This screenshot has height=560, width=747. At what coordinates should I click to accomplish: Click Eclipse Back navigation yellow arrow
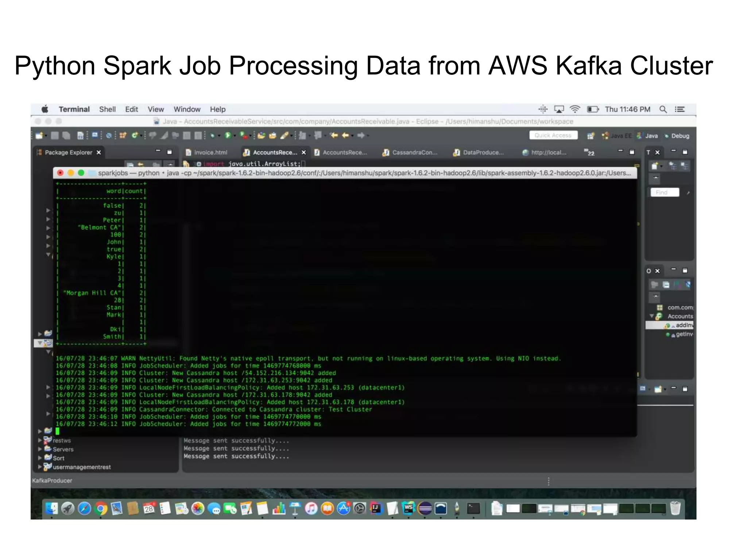click(x=345, y=136)
